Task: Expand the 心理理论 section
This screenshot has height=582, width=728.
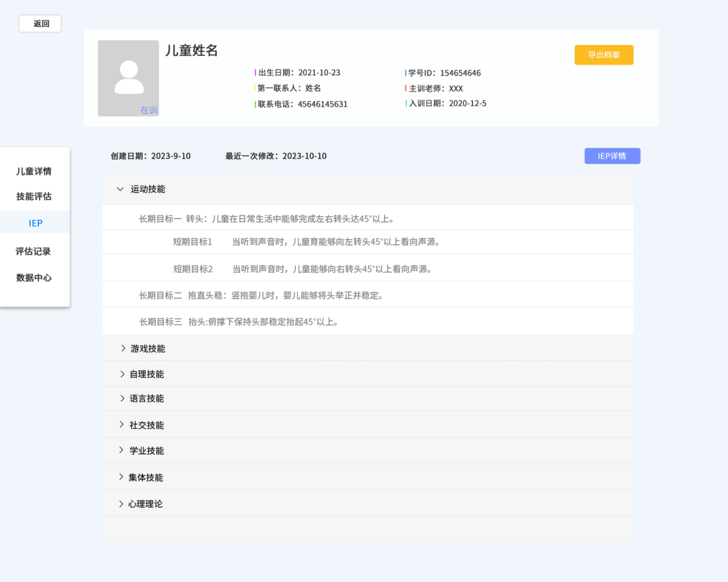Action: 122,503
